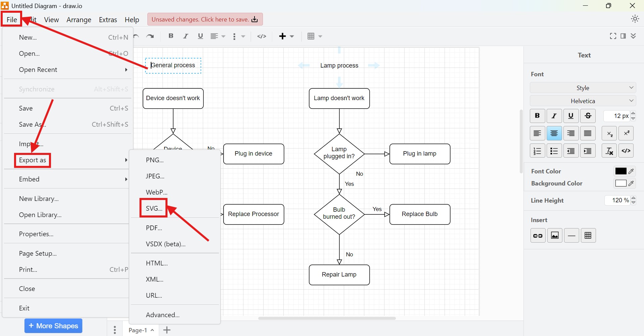Click the More Shapes button
Screen dimensions: 644x336
pos(53,326)
